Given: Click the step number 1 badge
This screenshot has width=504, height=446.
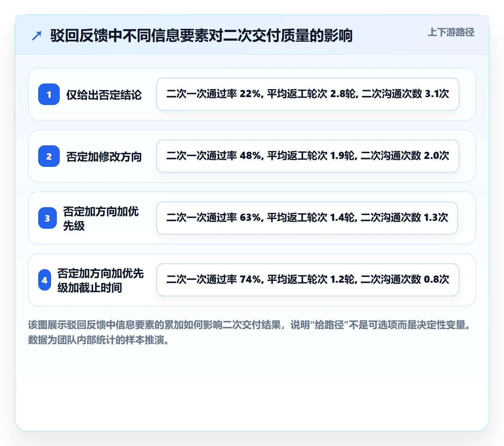Looking at the screenshot, I should click(49, 94).
